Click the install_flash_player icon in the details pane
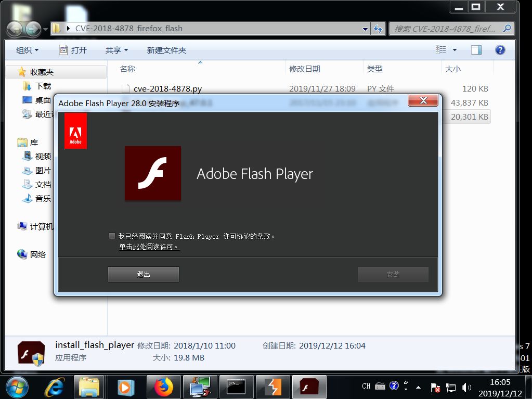This screenshot has height=399, width=532. (31, 354)
